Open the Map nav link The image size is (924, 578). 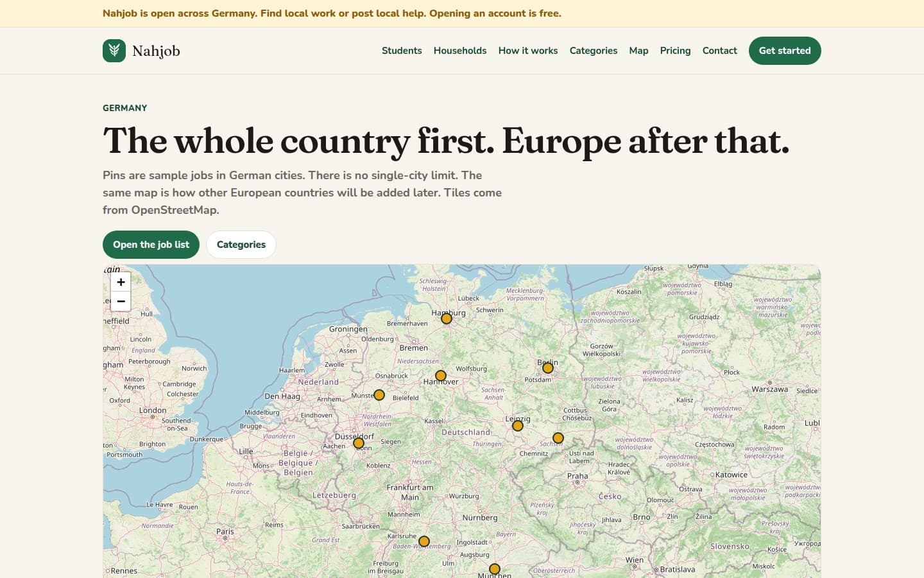tap(638, 51)
